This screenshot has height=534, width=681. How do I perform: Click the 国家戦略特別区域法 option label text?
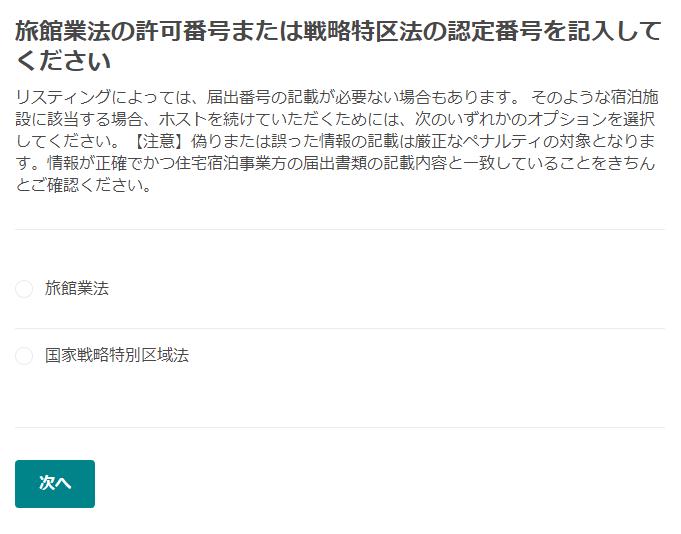click(117, 356)
